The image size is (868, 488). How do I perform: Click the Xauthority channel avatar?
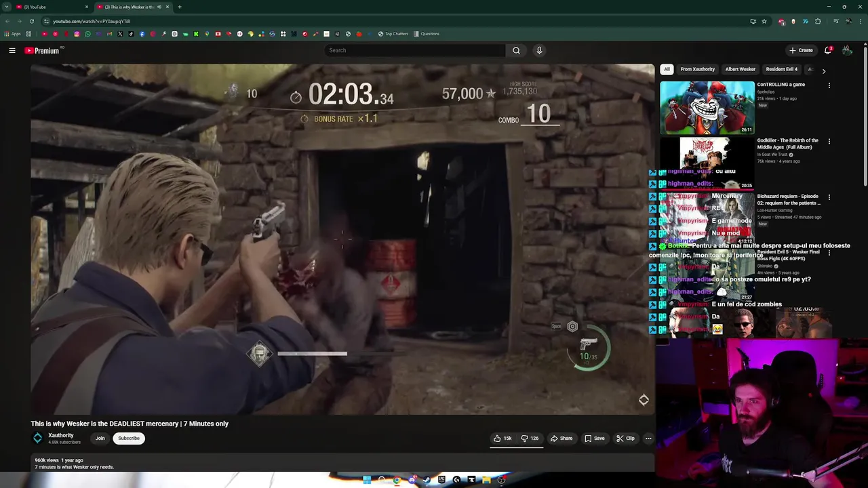pyautogui.click(x=38, y=439)
